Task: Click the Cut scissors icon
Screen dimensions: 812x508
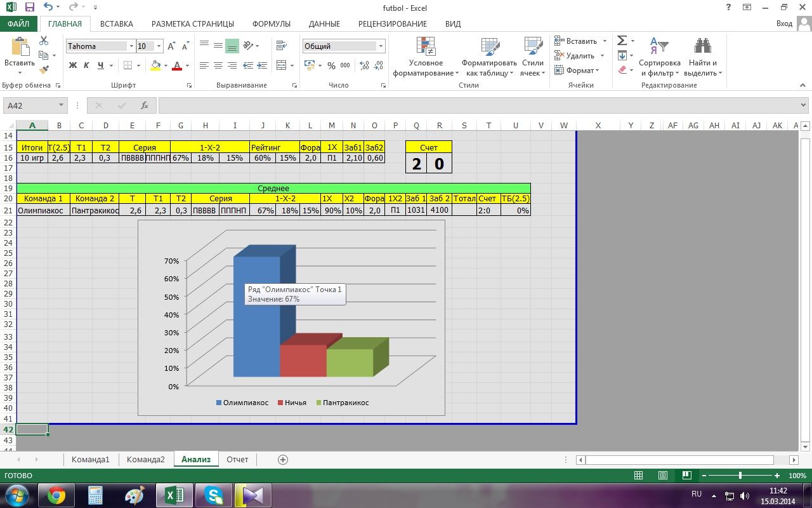Action: [44, 41]
